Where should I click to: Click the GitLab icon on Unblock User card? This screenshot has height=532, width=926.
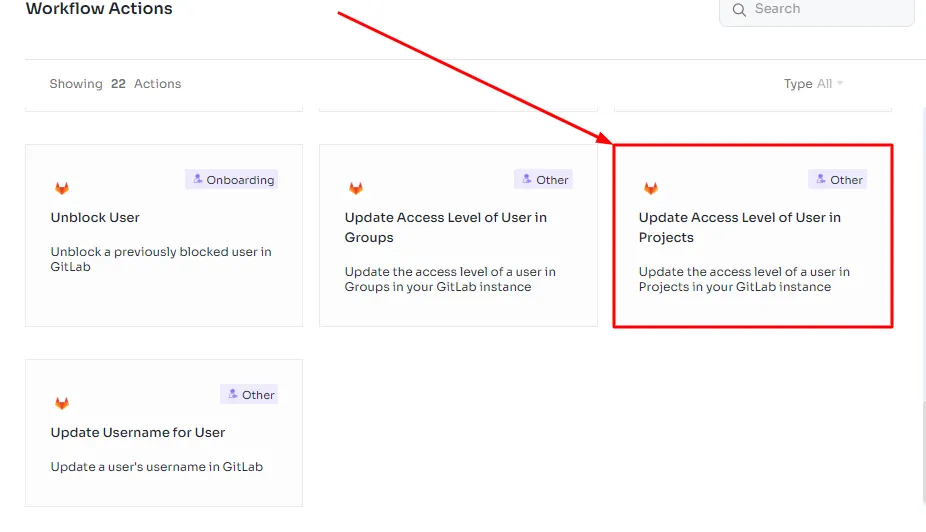coord(62,188)
